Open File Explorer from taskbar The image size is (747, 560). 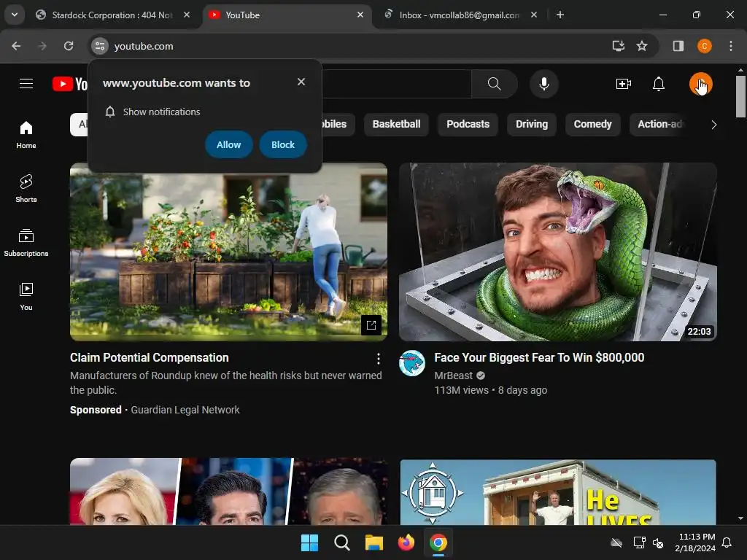pyautogui.click(x=374, y=542)
